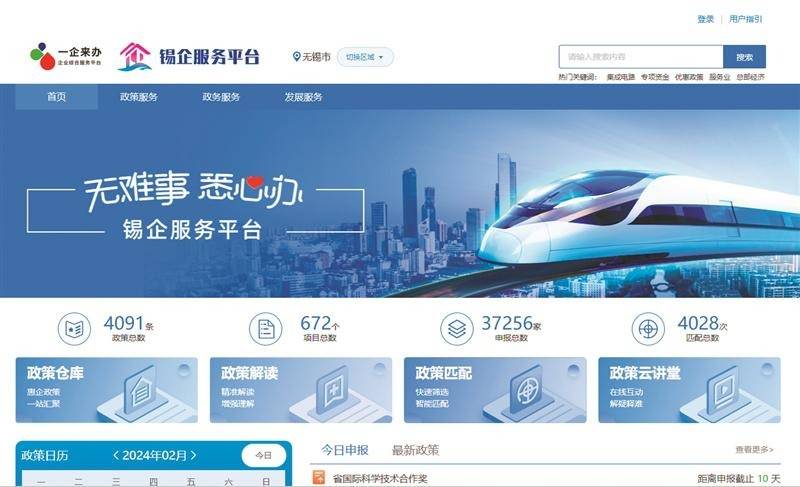The image size is (800, 487).
Task: Click the 登录 link
Action: (x=706, y=19)
